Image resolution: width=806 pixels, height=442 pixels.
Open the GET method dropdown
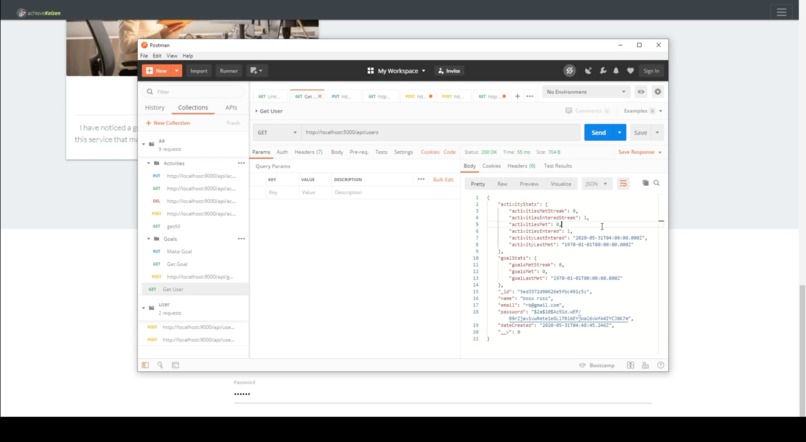[277, 133]
